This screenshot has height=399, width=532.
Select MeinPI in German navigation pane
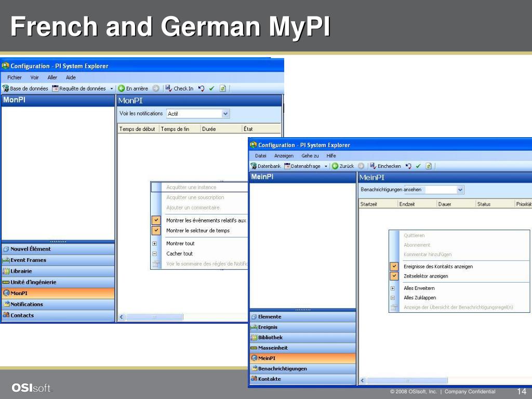pos(303,358)
